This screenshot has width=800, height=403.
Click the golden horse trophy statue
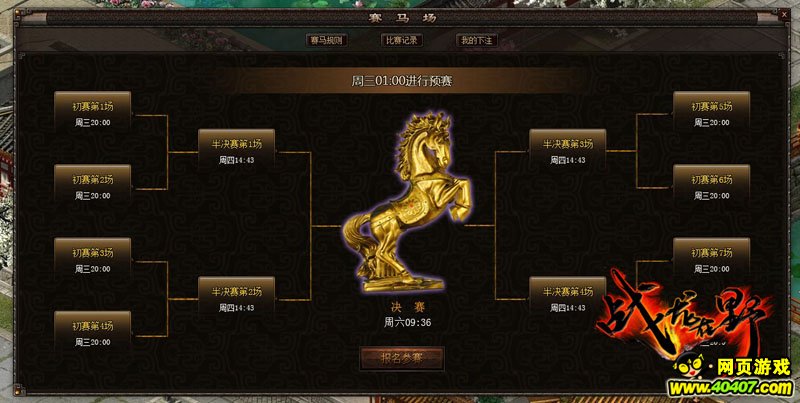click(406, 203)
